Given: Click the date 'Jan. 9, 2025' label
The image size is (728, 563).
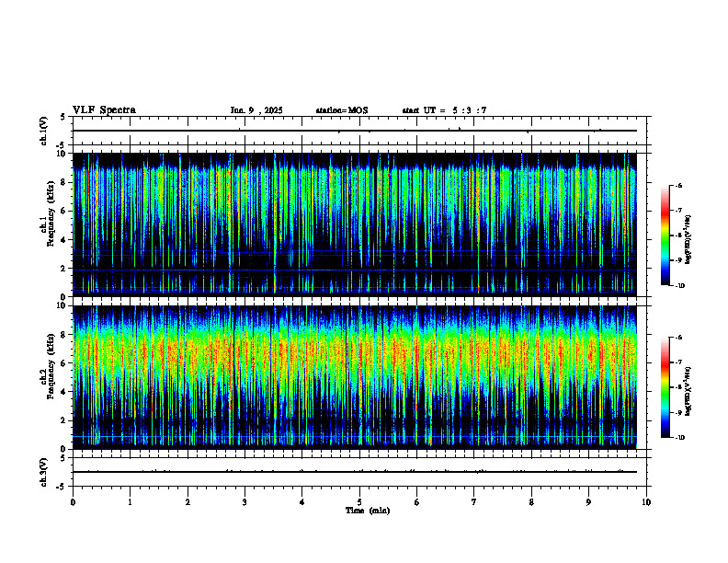Looking at the screenshot, I should point(256,110).
